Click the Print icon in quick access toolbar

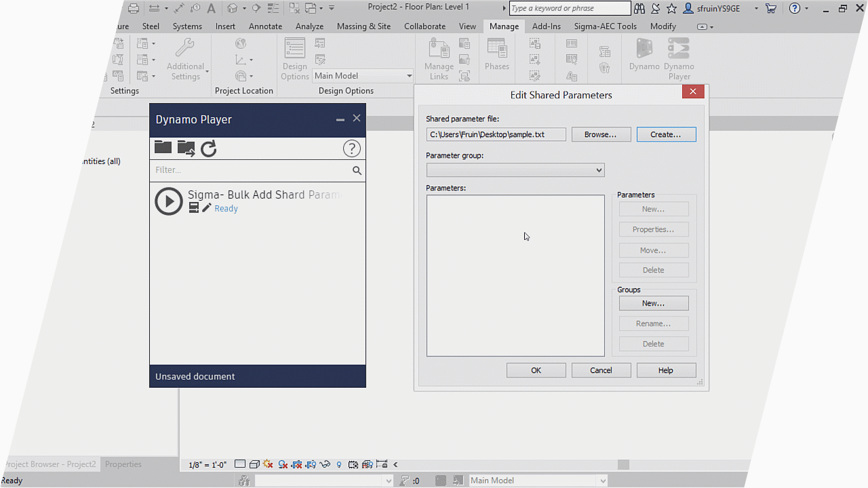[x=134, y=8]
